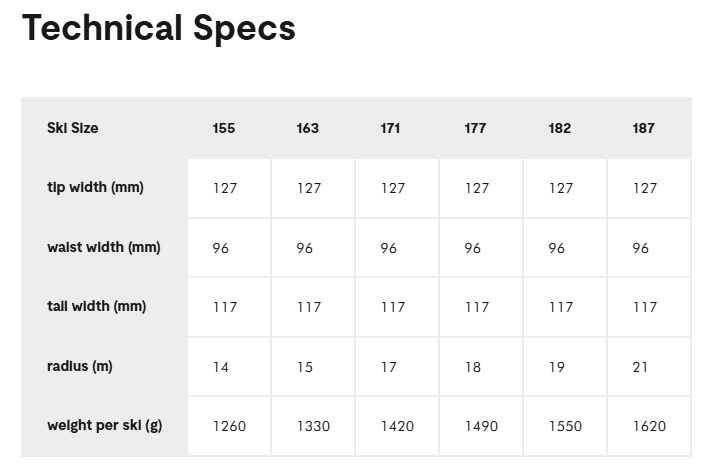Click the 155 ski size column header
714x474 pixels.
(x=224, y=128)
